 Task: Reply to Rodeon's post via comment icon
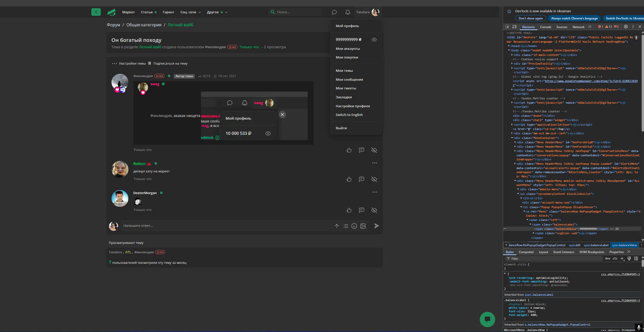click(x=361, y=179)
